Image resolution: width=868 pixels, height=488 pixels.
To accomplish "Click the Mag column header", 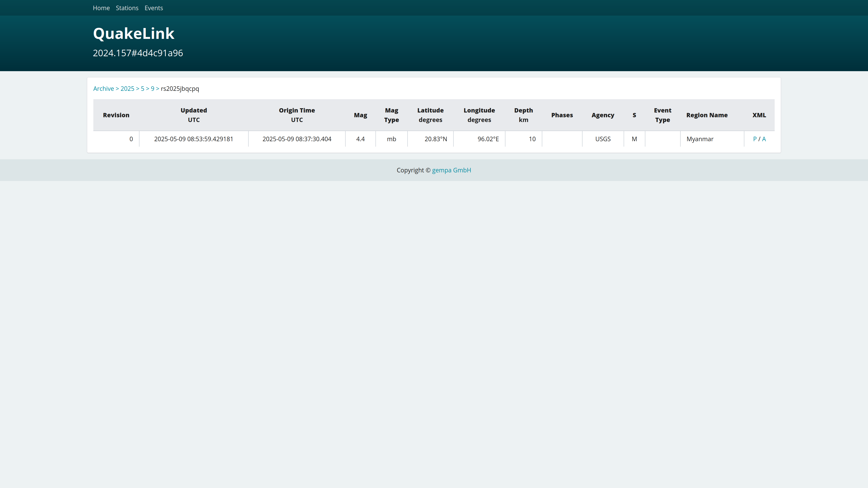I will coord(360,115).
